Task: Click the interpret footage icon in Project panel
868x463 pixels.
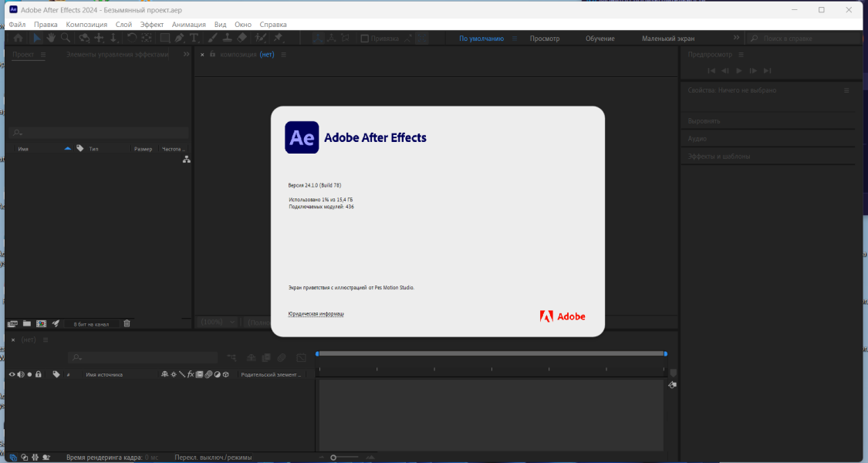Action: pyautogui.click(x=12, y=323)
